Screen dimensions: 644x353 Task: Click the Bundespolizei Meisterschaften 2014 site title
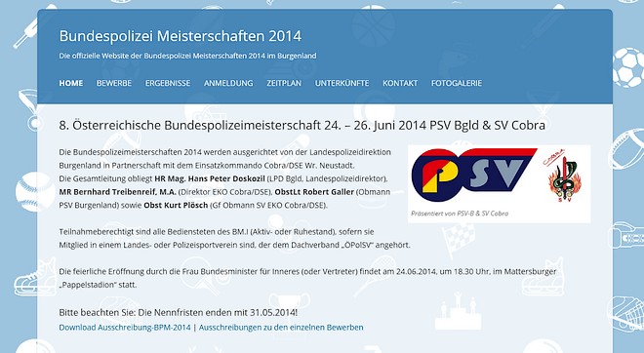[x=181, y=36]
